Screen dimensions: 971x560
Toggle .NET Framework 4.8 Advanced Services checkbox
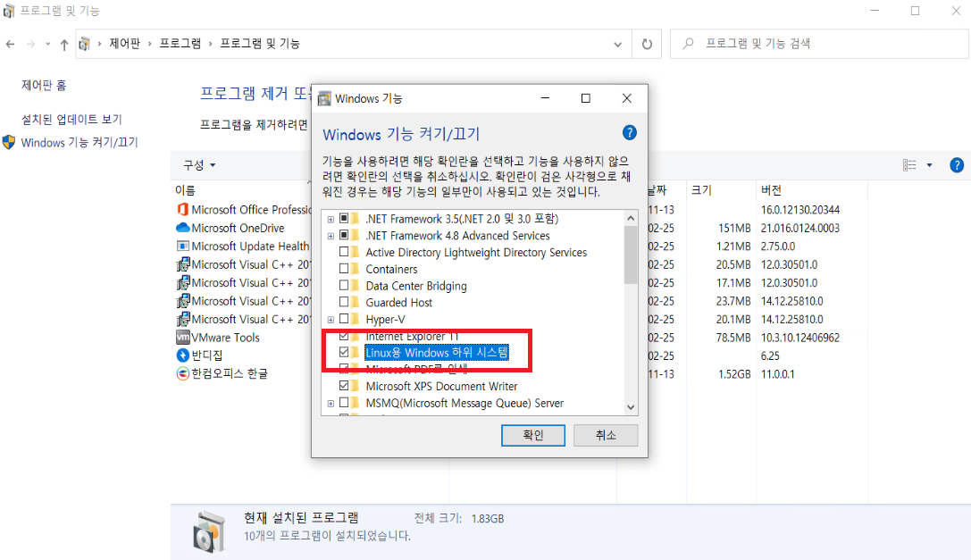coord(344,236)
